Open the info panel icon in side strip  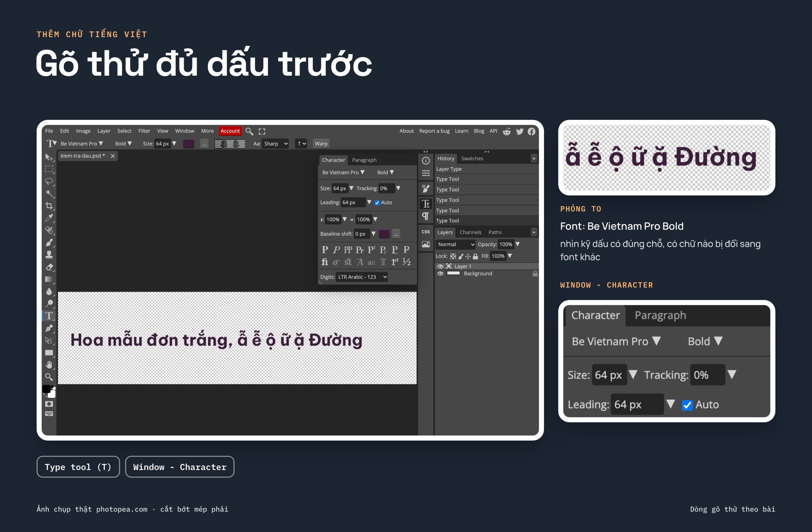(x=425, y=160)
